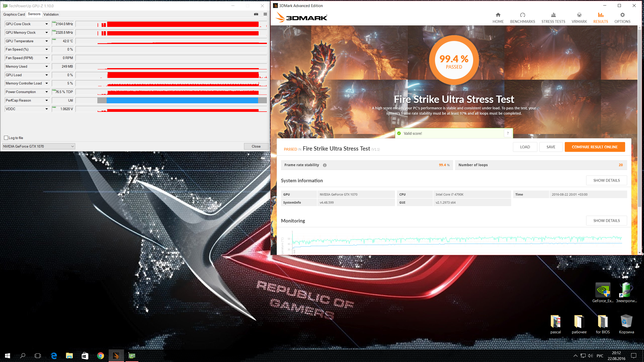Open STRESS TESTS section icon

(x=553, y=15)
